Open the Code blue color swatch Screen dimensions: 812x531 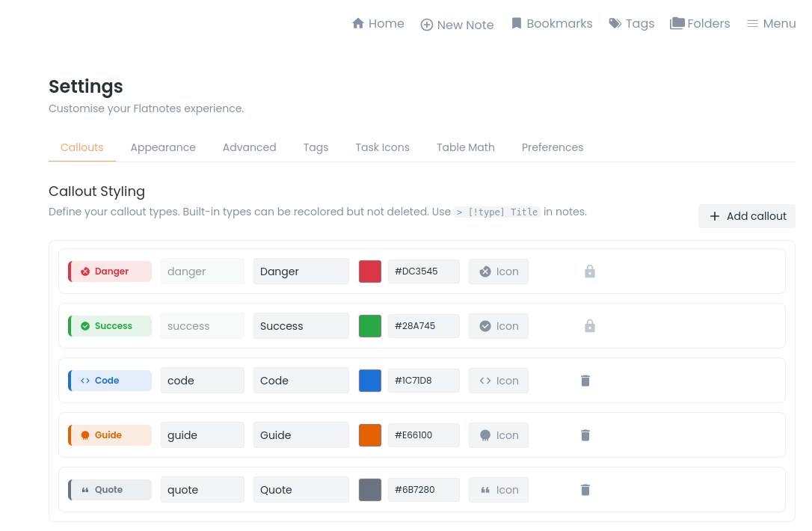click(370, 381)
